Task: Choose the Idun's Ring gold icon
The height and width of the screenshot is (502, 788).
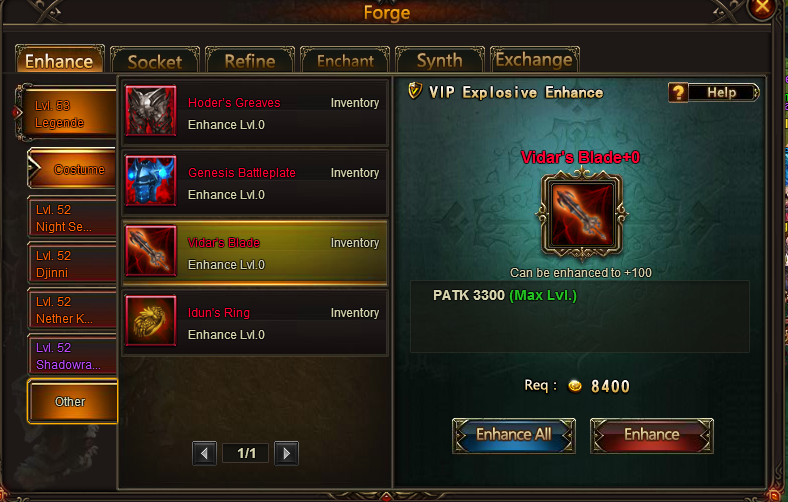Action: (x=150, y=321)
